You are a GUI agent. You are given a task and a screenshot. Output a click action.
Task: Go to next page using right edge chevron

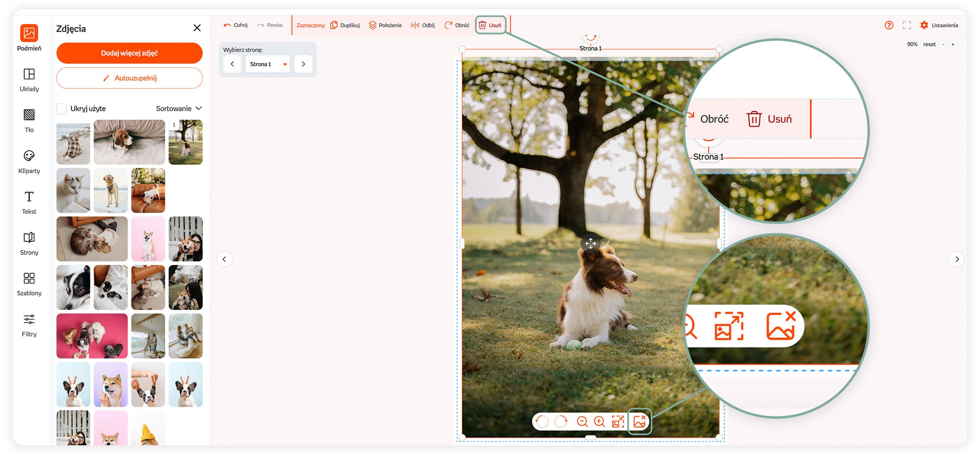click(957, 259)
